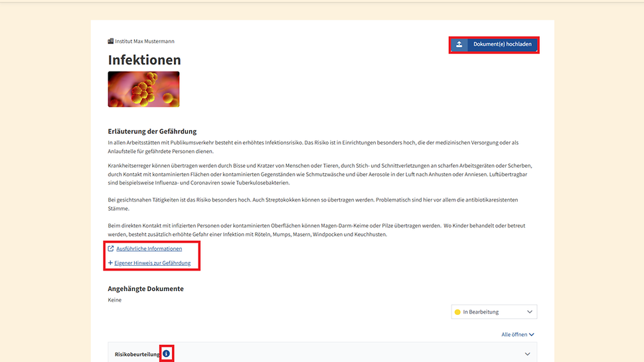Viewport: 644px width, 362px height.
Task: Add Eigener Hinweis zur Gefährdung
Action: (x=153, y=263)
